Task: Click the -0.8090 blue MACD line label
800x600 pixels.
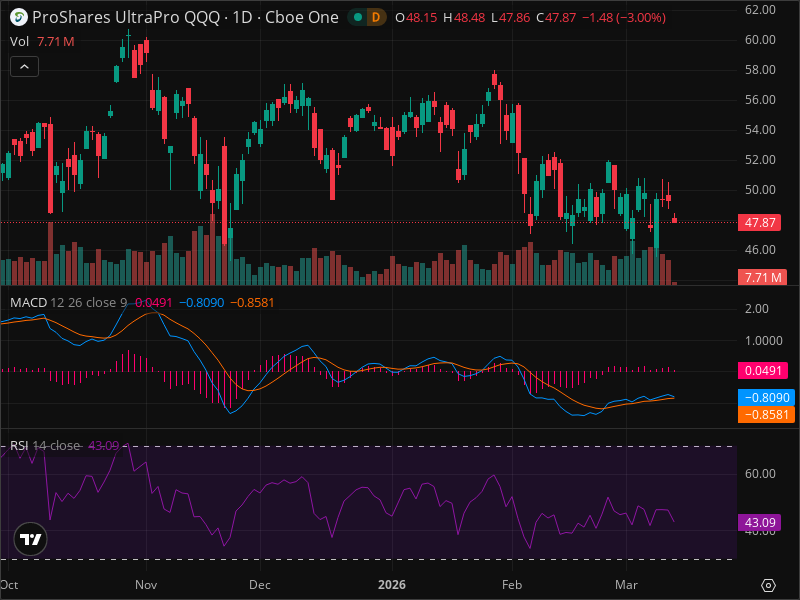Action: pyautogui.click(x=766, y=397)
